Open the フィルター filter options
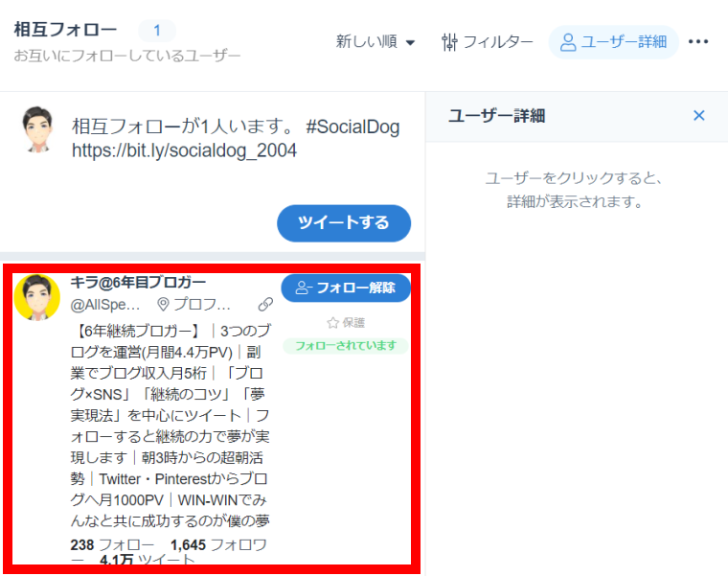Viewport: 728px width, 576px height. [488, 42]
